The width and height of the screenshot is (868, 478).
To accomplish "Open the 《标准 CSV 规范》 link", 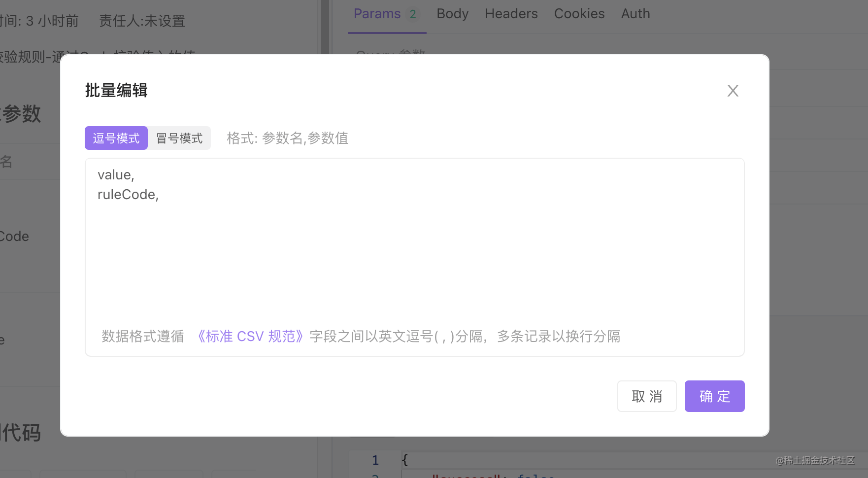I will click(x=250, y=337).
